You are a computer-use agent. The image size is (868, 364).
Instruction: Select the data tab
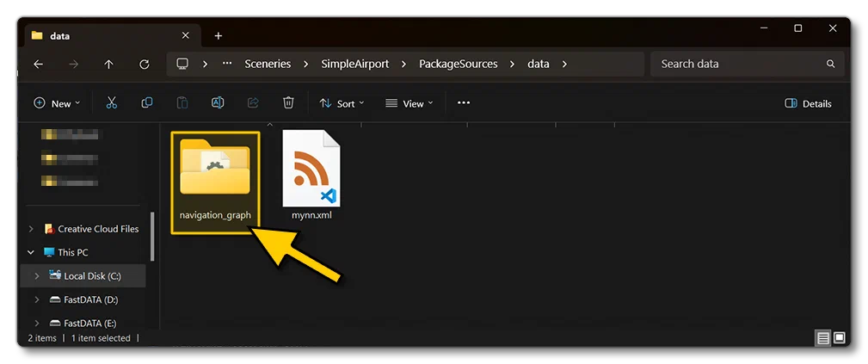point(111,36)
